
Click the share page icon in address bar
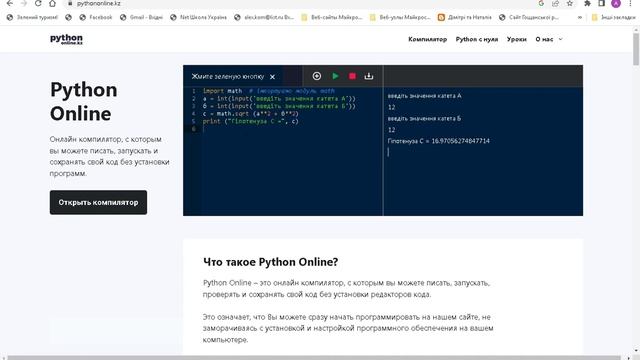point(556,3)
